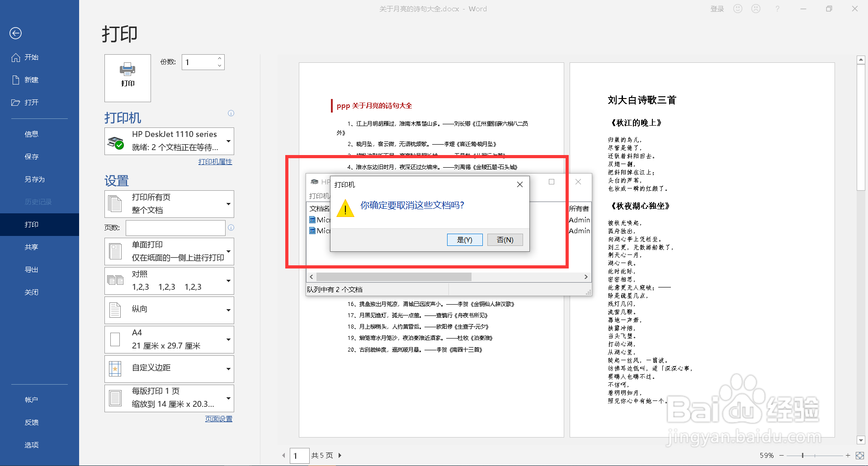The image size is (868, 466).
Task: Click preview scrollbar down arrow
Action: [861, 440]
